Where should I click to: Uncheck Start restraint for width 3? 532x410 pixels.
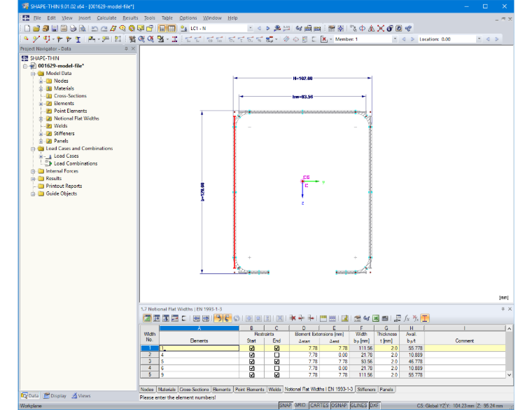tap(251, 362)
